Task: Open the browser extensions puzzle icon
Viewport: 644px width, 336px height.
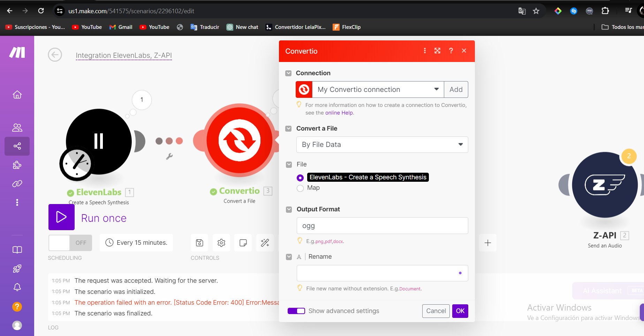Action: pos(605,11)
